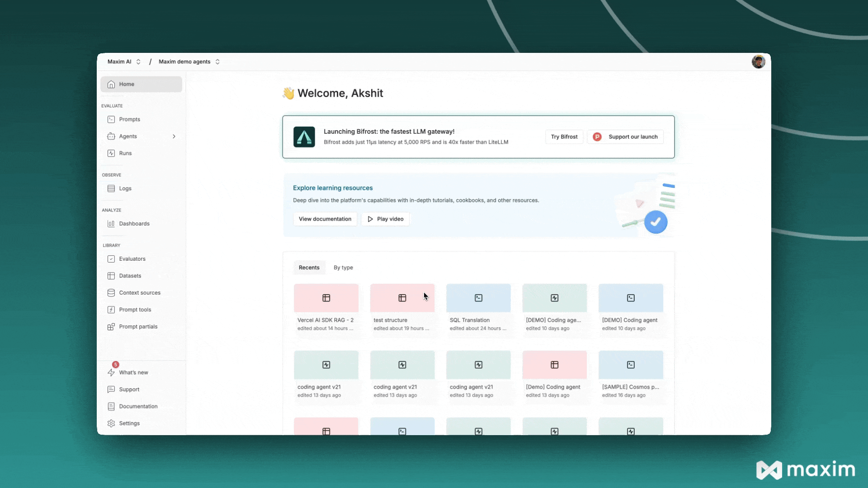The image size is (868, 488).
Task: Expand the Agents submenu chevron
Action: coord(174,136)
